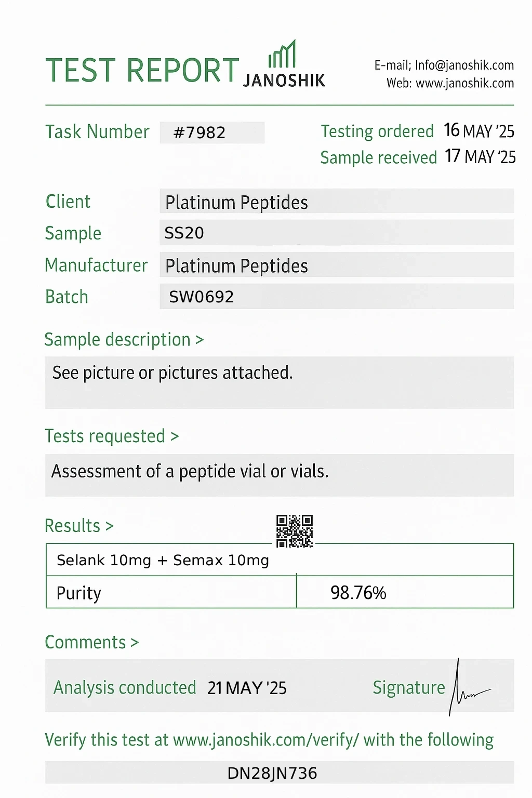Click the purity value 98.76%
532x798 pixels.
tap(358, 593)
